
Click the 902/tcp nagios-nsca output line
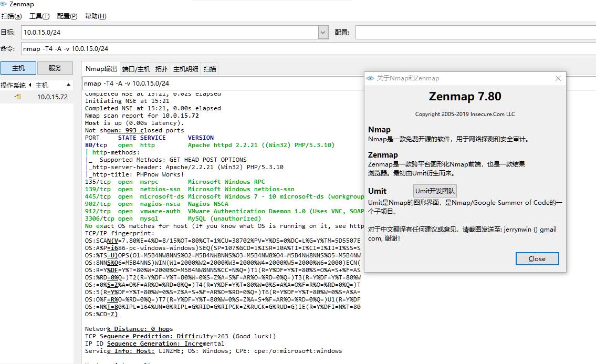tap(156, 204)
